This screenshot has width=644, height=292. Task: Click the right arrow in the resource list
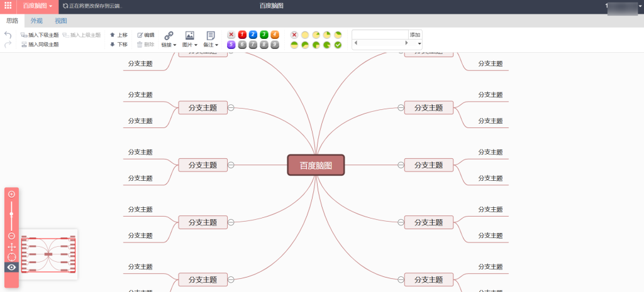tap(407, 43)
